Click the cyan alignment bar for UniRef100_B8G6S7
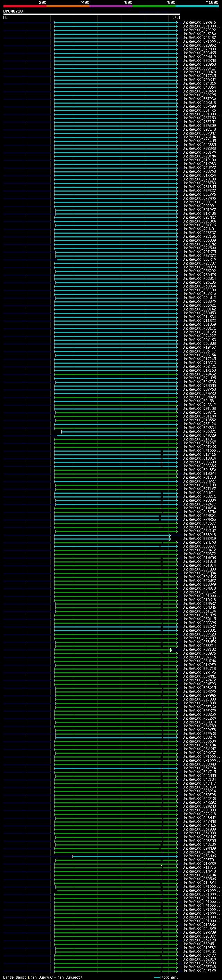222x980 pixels. click(116, 547)
